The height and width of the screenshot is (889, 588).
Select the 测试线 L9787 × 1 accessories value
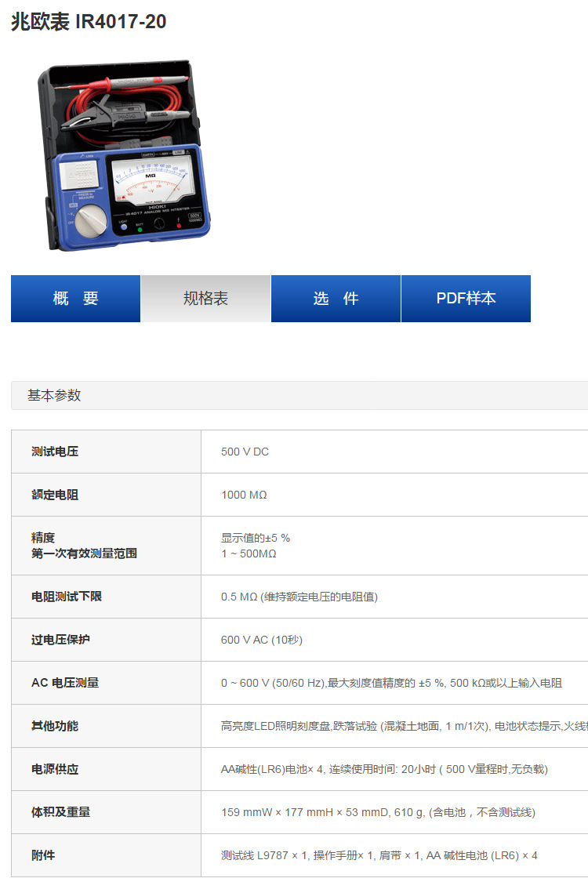(379, 855)
